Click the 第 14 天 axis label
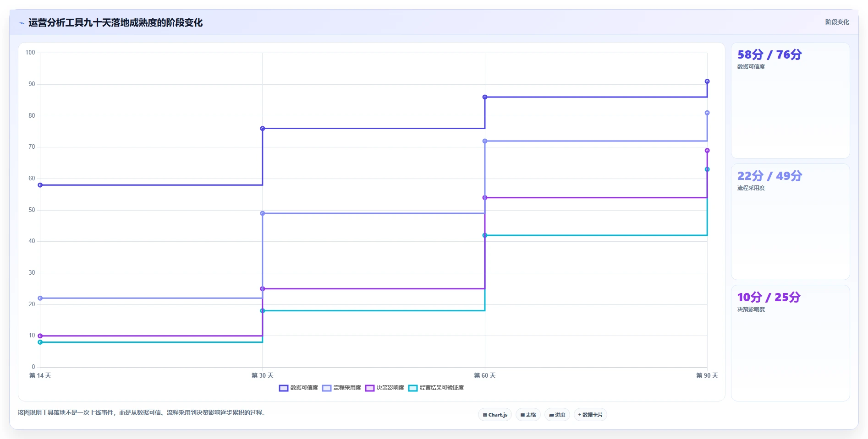This screenshot has height=439, width=868. point(40,375)
